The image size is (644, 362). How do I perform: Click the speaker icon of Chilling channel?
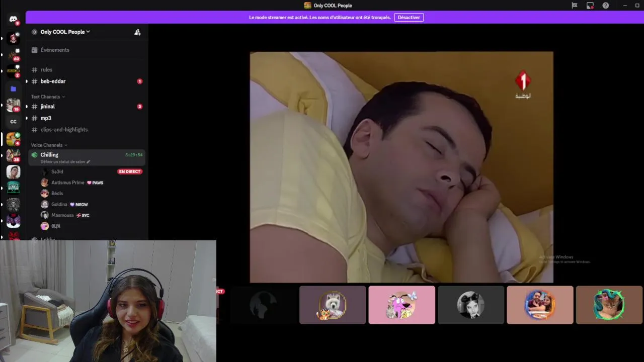(x=34, y=155)
